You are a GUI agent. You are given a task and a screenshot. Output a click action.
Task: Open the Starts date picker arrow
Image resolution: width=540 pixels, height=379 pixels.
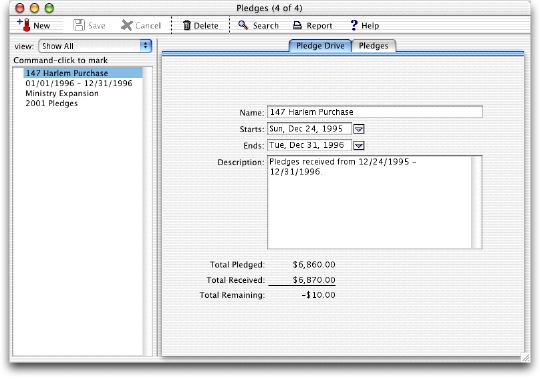[359, 129]
